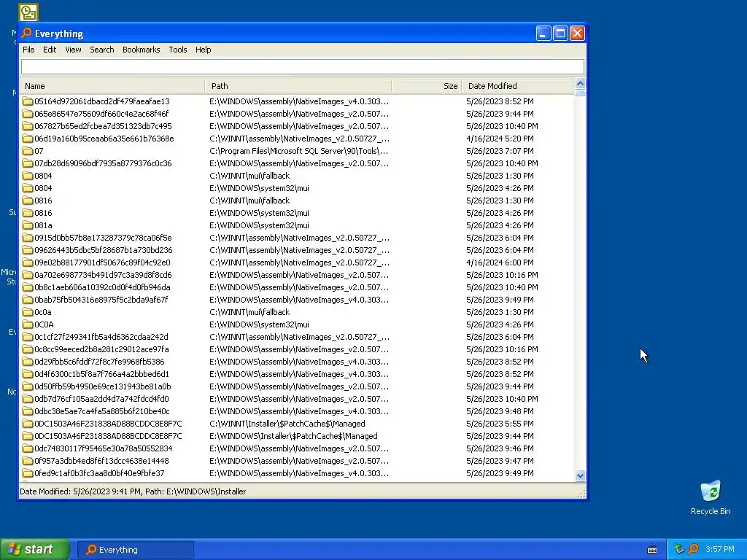Select 0DC1503A46F231838AD88BCDDC8E8F7C under E:\WINDOWS\Installer

click(108, 436)
